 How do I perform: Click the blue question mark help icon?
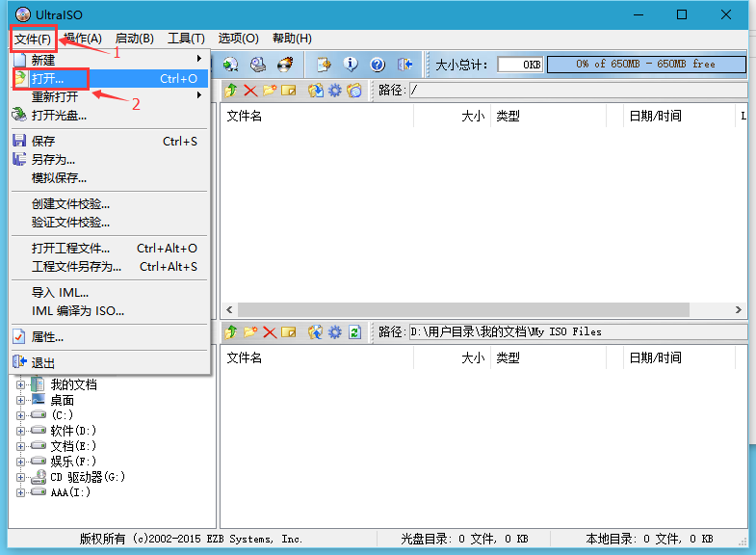click(378, 65)
